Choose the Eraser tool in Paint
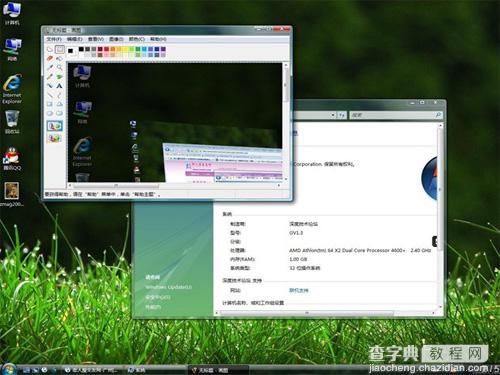Image resolution: width=500 pixels, height=375 pixels. [x=50, y=59]
